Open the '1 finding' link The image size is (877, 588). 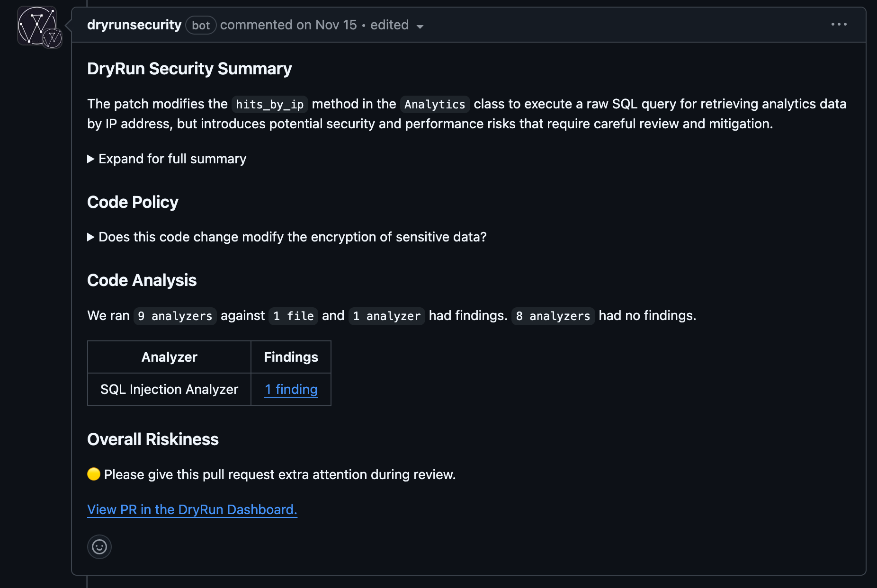pos(291,389)
